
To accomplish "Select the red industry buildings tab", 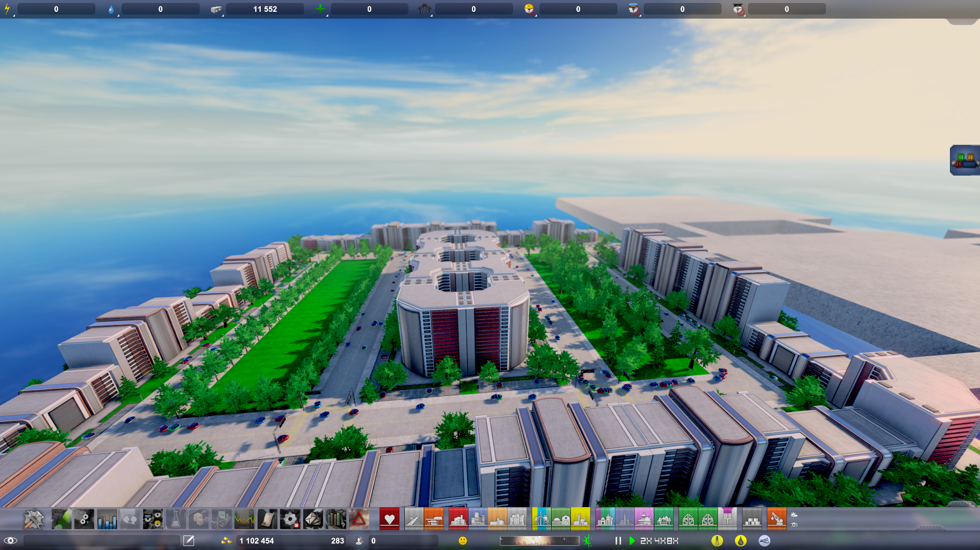I will pos(459,519).
